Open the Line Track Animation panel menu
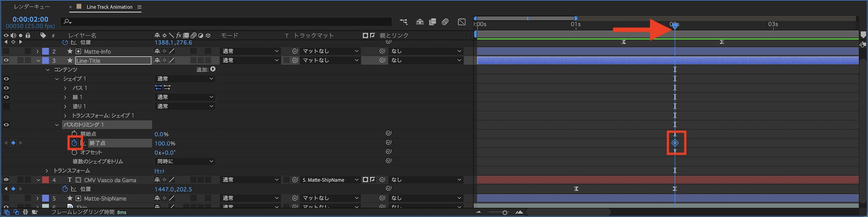The height and width of the screenshot is (217, 868). pyautogui.click(x=139, y=7)
